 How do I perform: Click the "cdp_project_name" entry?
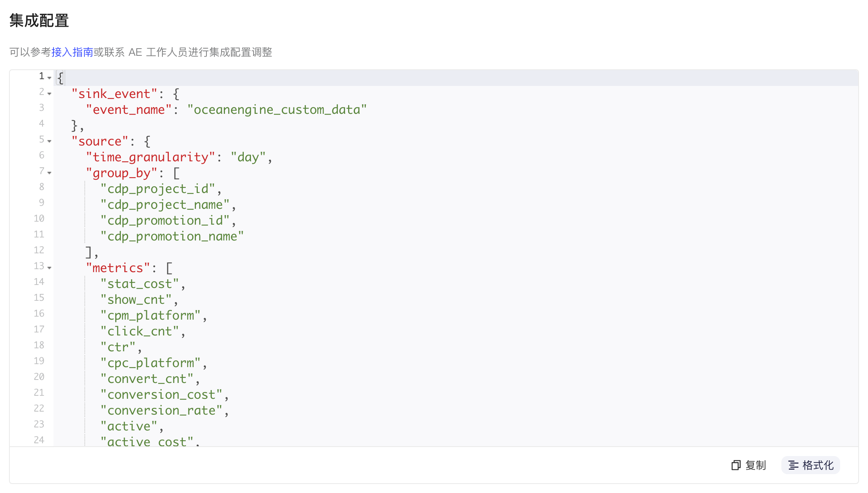165,204
